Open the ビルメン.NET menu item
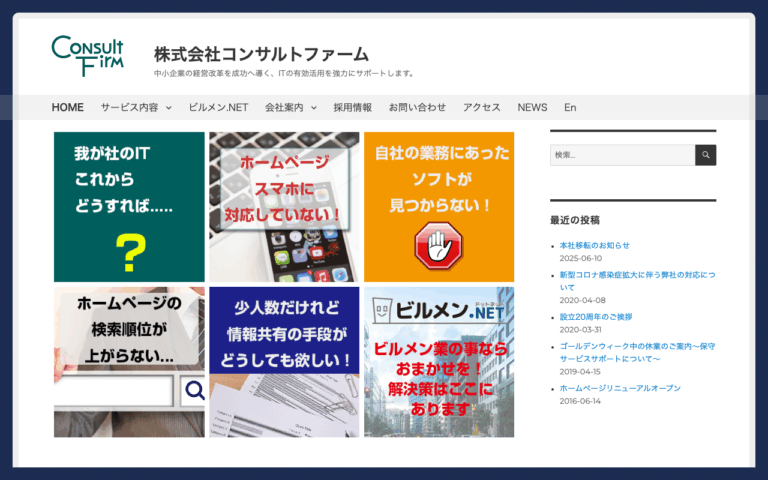Screen dimensions: 768x480 [218, 107]
